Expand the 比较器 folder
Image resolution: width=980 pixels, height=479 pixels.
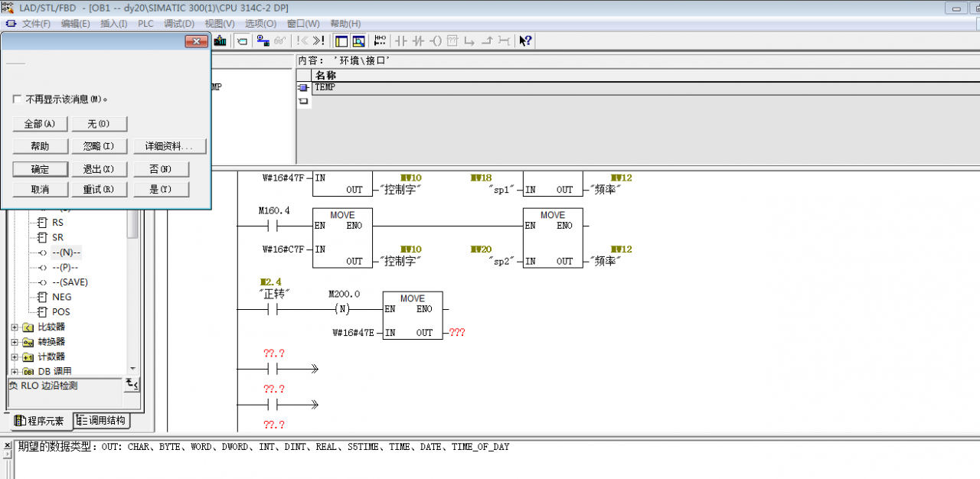pos(15,327)
